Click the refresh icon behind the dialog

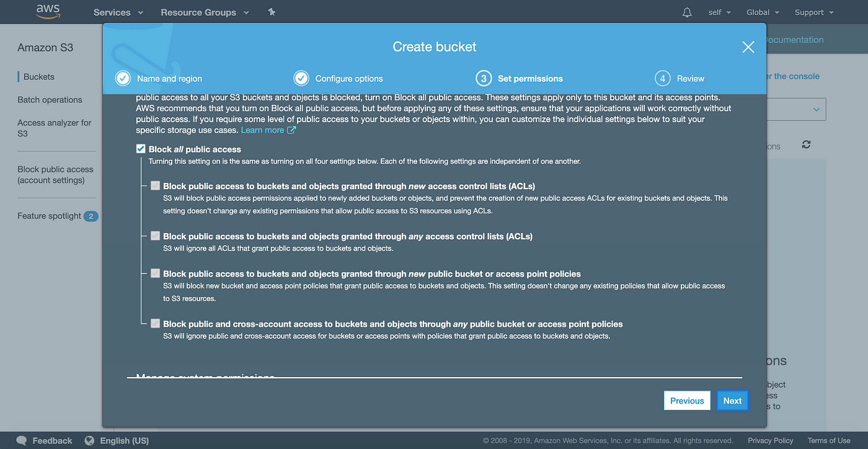point(806,144)
